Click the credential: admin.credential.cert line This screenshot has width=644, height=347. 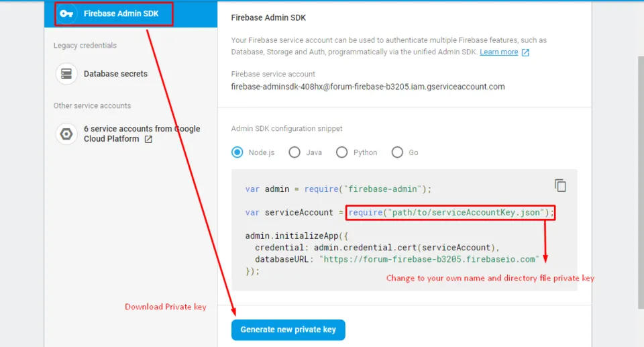[x=377, y=248]
